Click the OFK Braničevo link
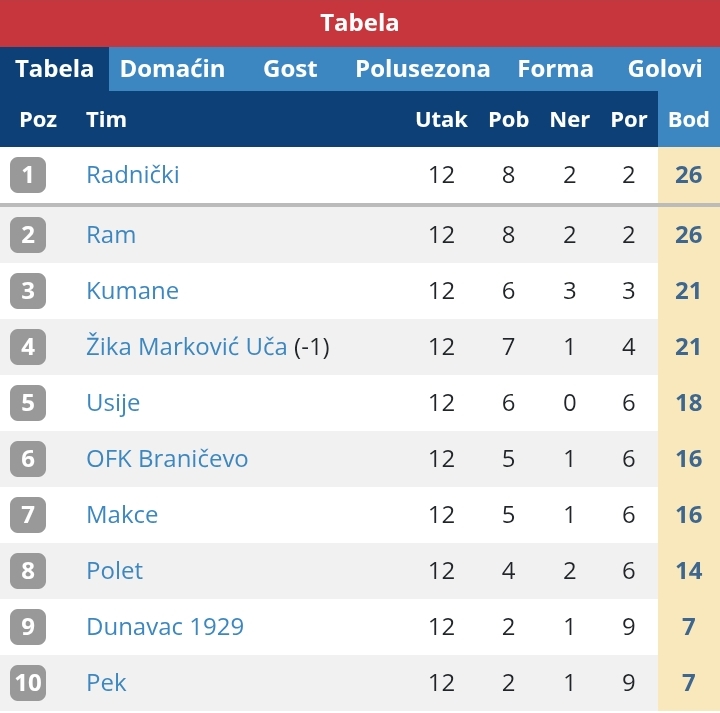The height and width of the screenshot is (713, 720). coord(167,459)
